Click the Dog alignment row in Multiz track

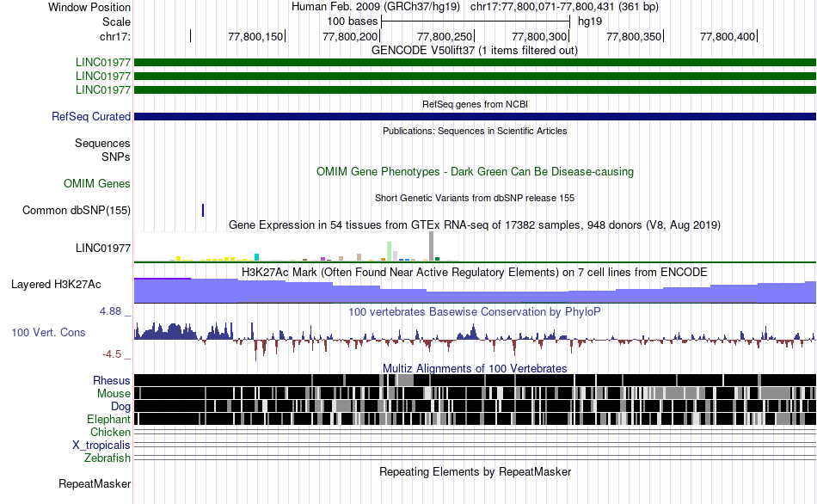(475, 406)
